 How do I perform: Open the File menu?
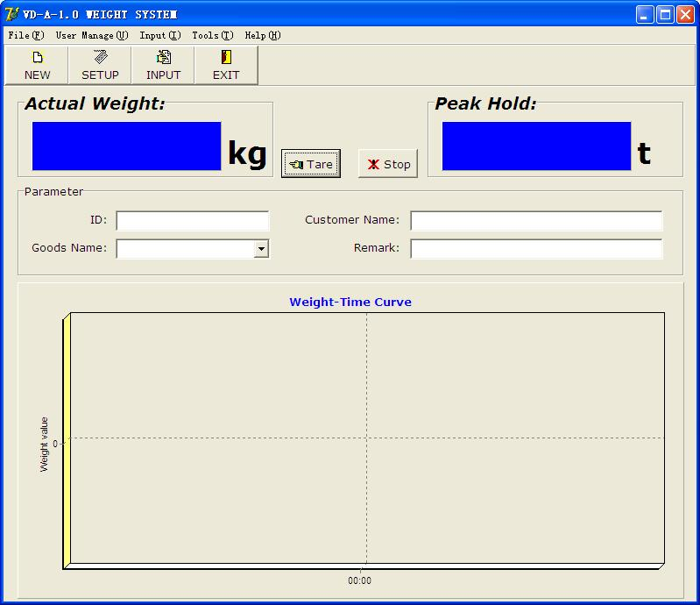25,36
